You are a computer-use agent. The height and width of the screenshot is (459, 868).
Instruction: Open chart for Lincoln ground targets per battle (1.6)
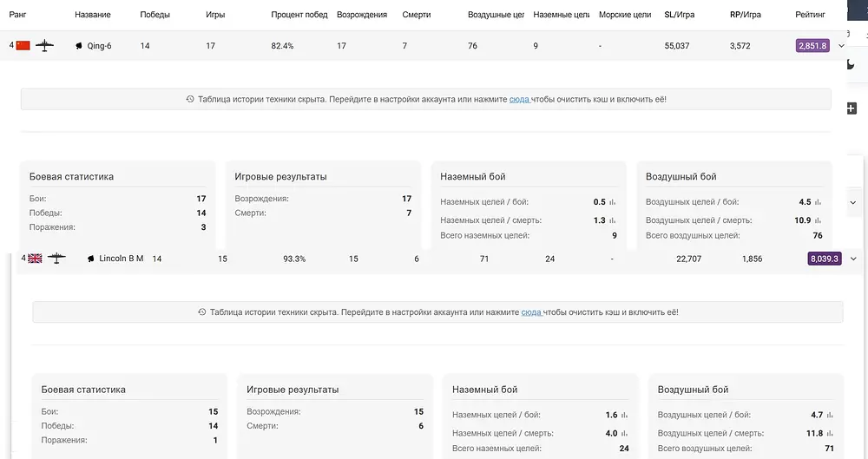tap(624, 415)
